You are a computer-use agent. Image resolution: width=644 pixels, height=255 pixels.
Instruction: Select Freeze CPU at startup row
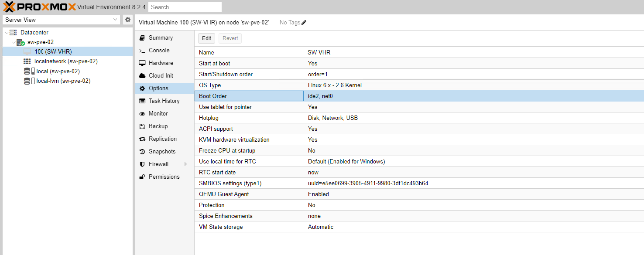(419, 150)
